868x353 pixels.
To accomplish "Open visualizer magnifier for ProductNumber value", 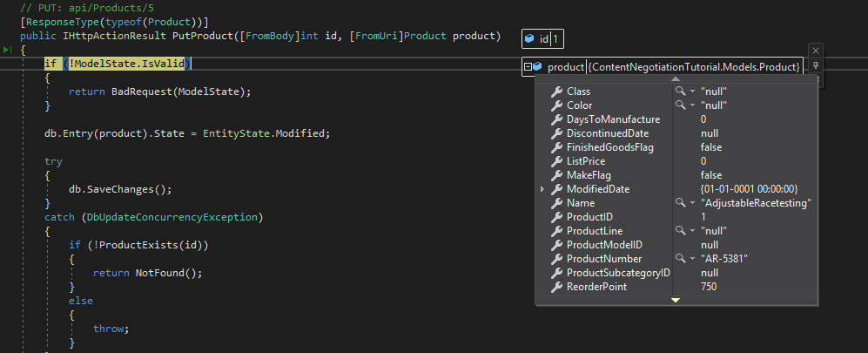I will click(681, 259).
